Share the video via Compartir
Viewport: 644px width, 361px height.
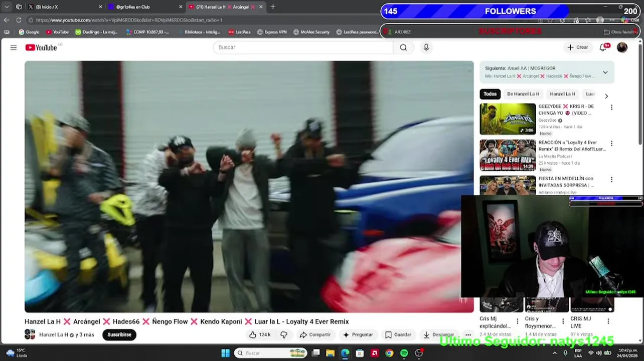tap(315, 334)
